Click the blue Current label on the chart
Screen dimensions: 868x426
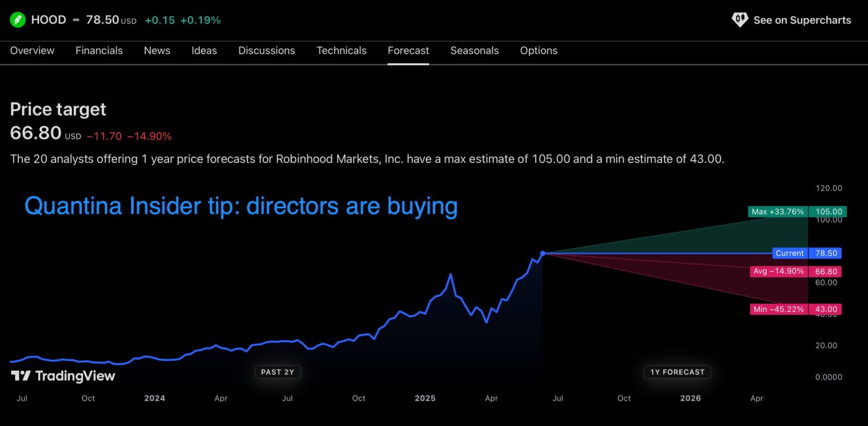click(790, 253)
